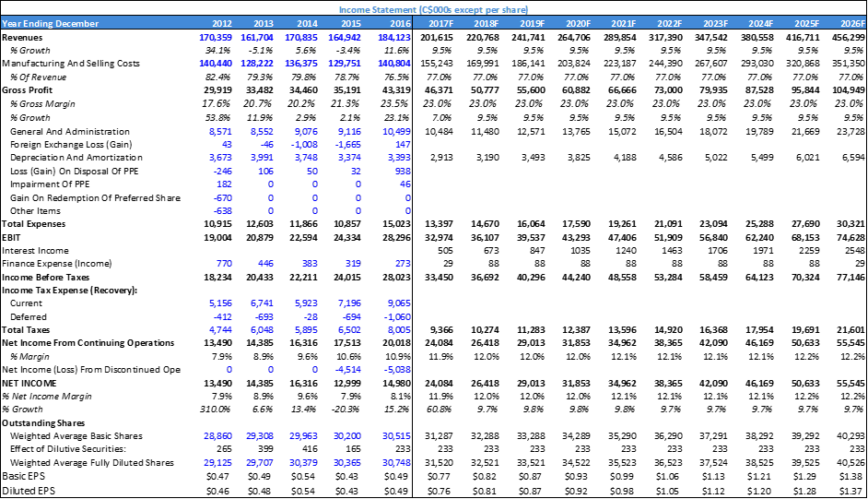Select the EBIT row label
The height and width of the screenshot is (499, 868).
tap(13, 236)
